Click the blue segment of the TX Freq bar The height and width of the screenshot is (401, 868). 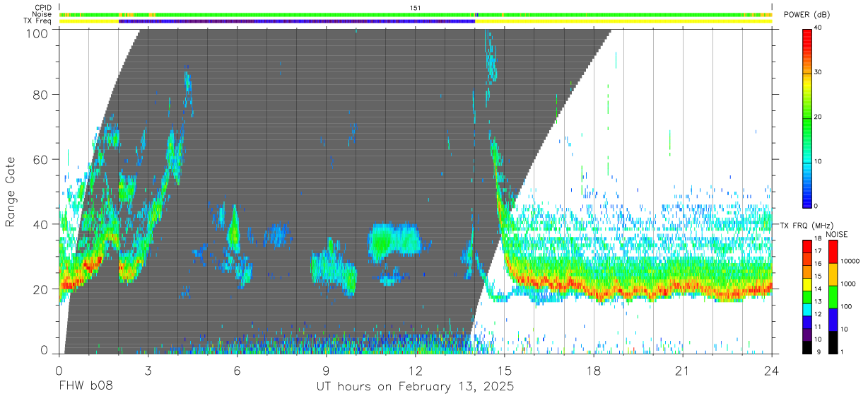297,21
